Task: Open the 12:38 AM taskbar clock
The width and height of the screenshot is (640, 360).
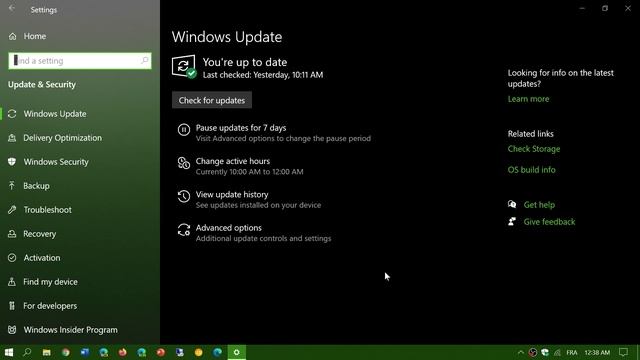Action: [597, 353]
